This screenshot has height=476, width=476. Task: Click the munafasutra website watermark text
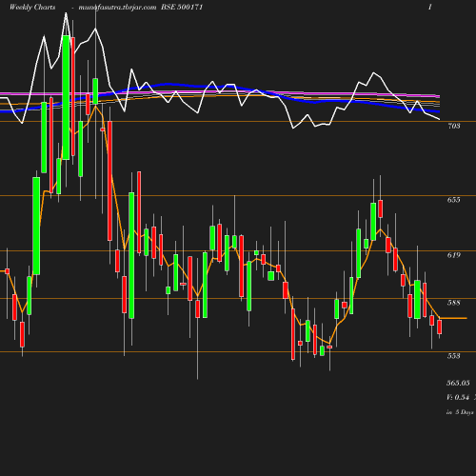pos(117,8)
